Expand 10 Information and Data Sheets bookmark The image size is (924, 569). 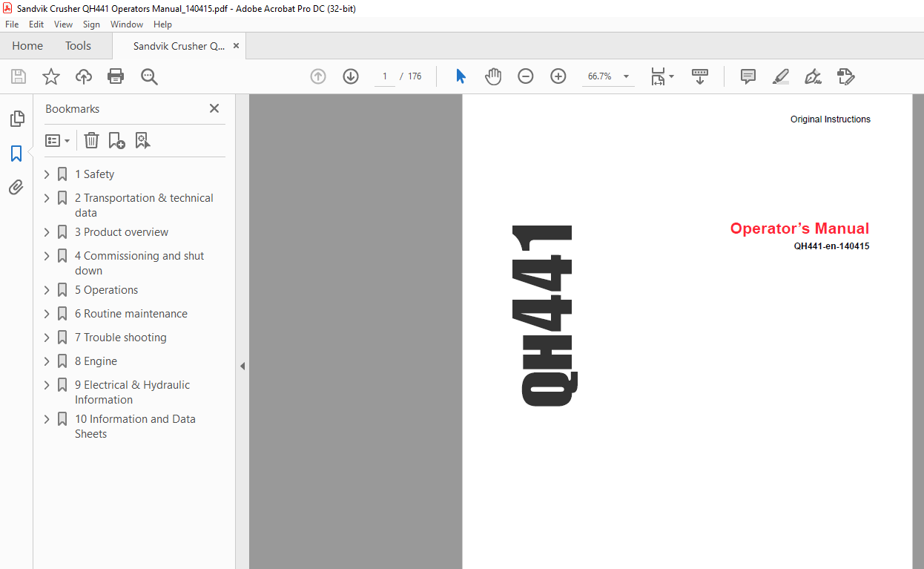[x=47, y=419]
